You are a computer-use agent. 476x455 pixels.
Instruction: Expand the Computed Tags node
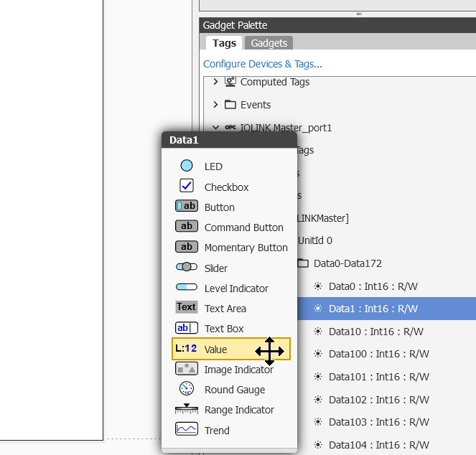[215, 82]
